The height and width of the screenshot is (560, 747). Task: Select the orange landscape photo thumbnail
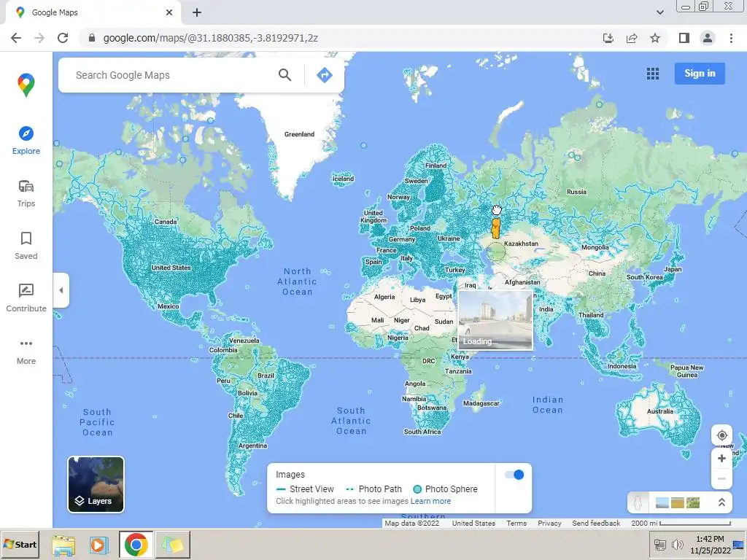(x=677, y=503)
